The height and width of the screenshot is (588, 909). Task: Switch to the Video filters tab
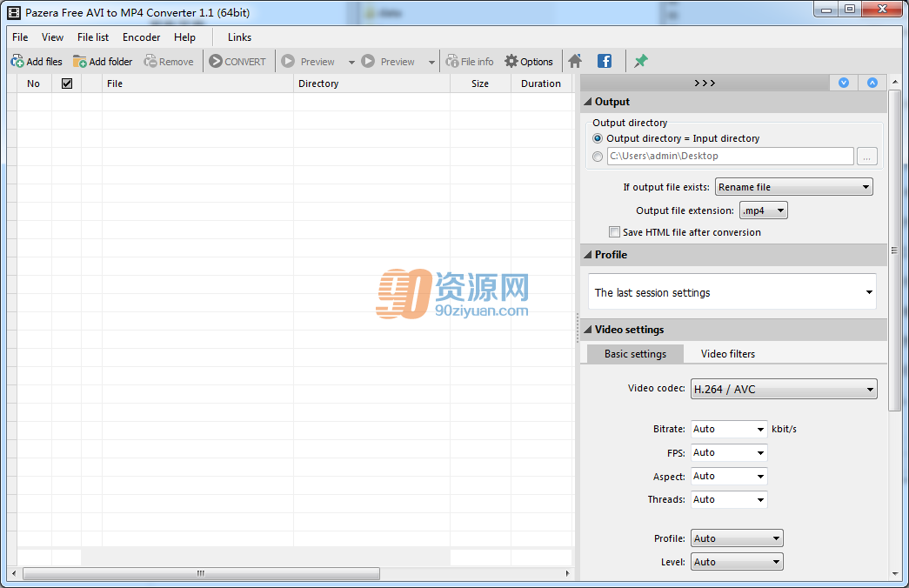coord(727,354)
